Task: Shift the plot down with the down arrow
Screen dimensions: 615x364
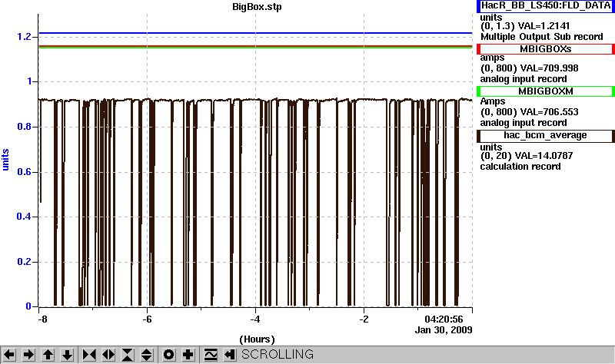Action: point(67,355)
